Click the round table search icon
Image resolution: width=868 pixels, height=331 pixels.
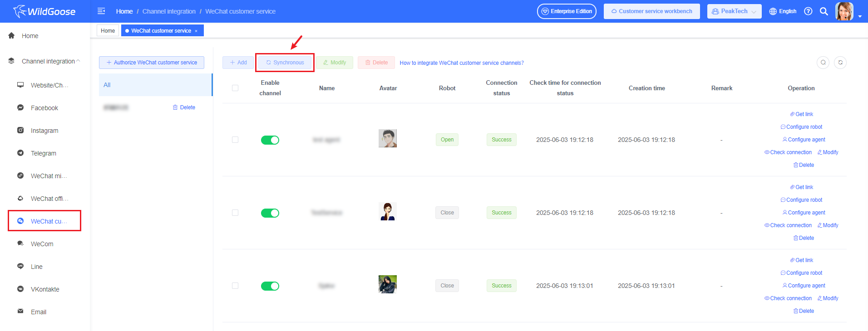pyautogui.click(x=823, y=63)
